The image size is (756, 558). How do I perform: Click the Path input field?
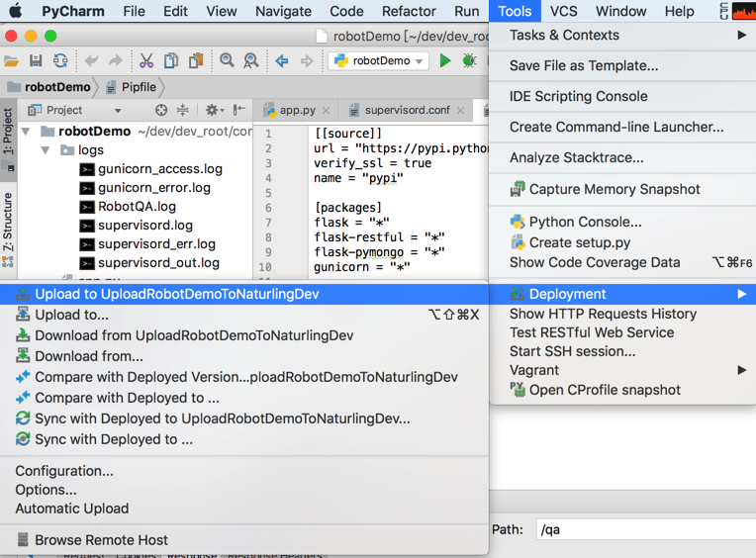click(645, 529)
